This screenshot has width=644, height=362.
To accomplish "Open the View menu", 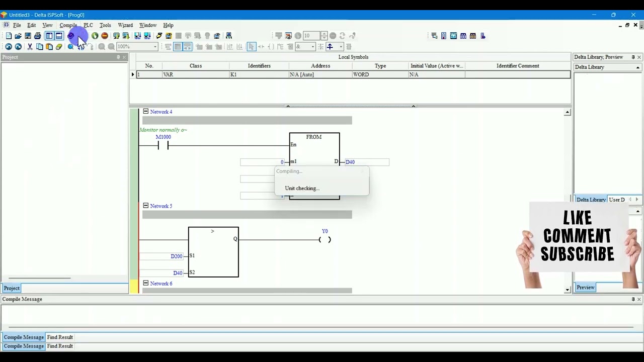I will [47, 25].
